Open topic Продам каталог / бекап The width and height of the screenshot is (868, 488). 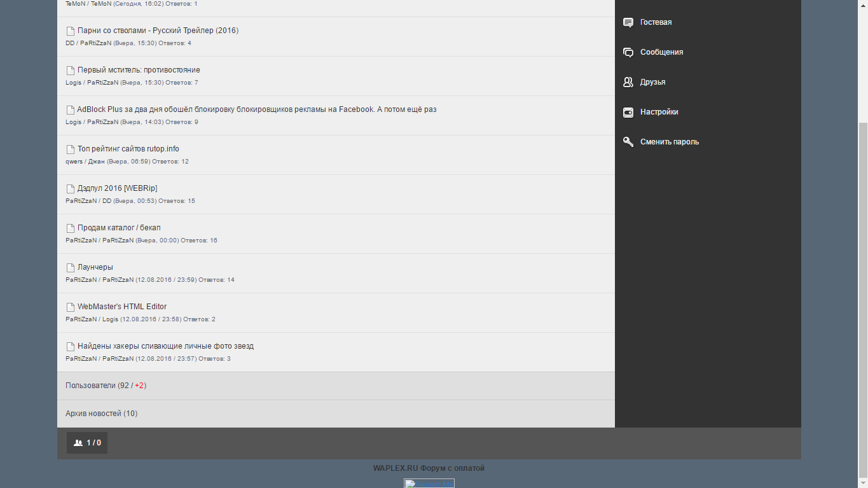click(119, 228)
